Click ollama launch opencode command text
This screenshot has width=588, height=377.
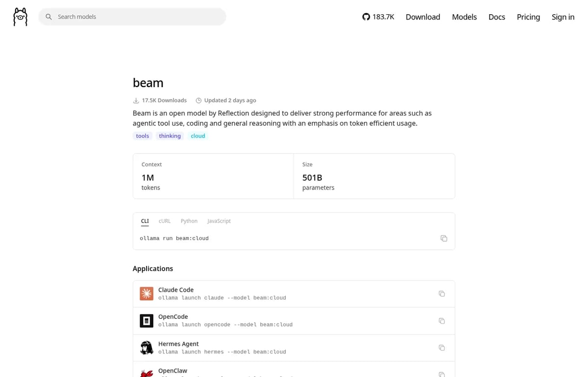click(x=225, y=325)
